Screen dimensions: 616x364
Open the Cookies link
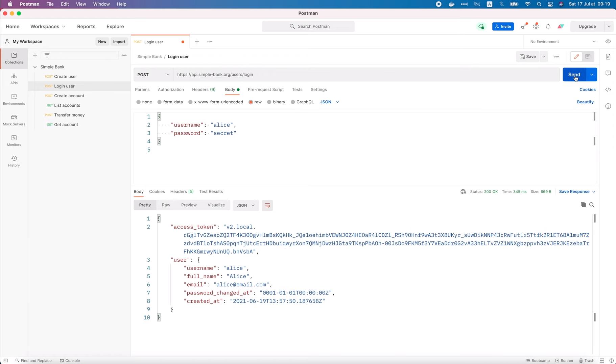pyautogui.click(x=588, y=90)
